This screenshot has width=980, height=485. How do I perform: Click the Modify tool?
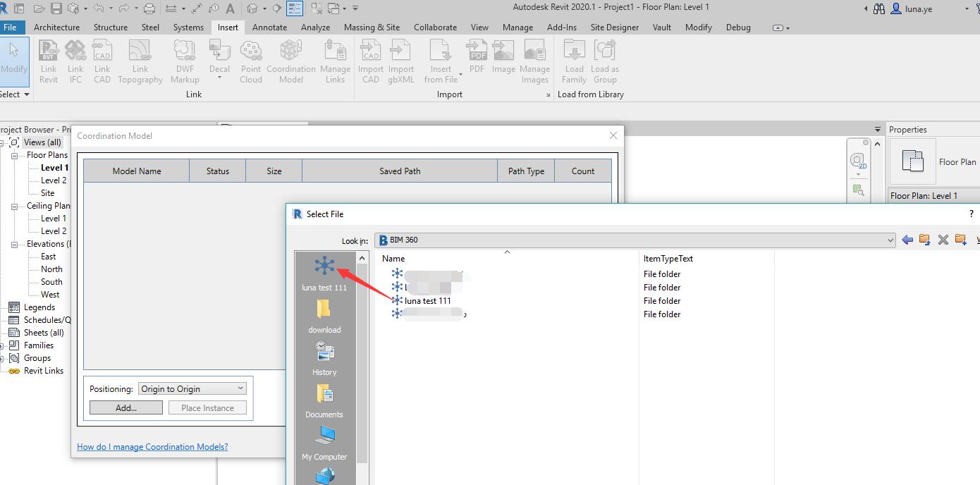pos(14,61)
